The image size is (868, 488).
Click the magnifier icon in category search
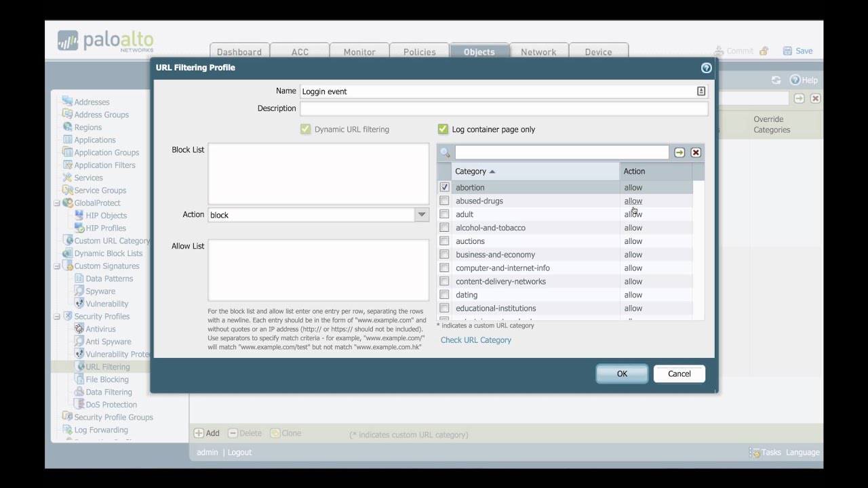coord(445,152)
